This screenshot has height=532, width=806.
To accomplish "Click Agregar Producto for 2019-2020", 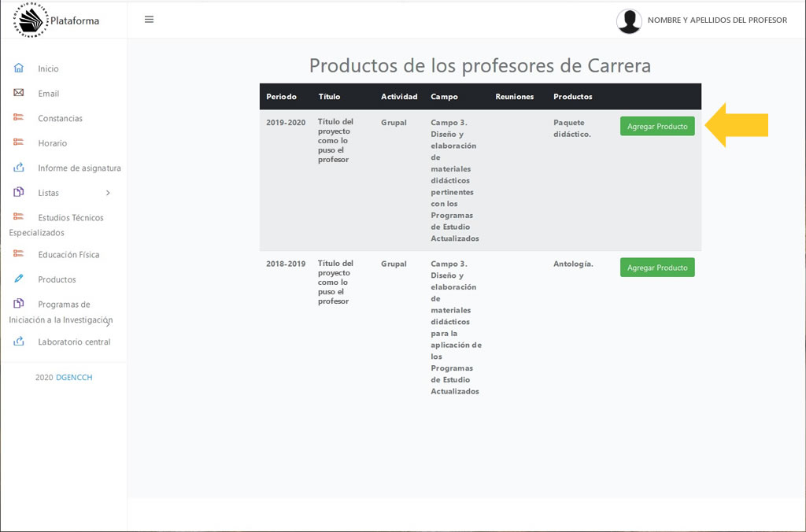I will (x=657, y=126).
